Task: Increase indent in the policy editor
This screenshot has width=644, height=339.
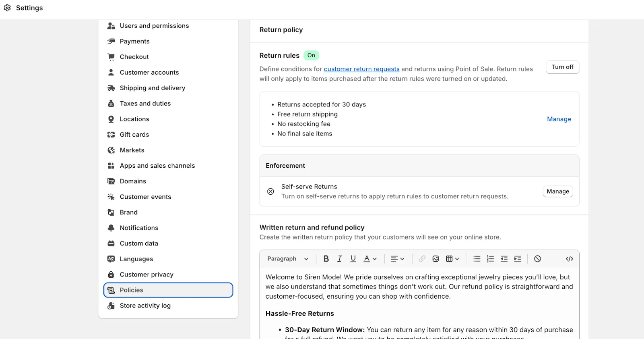Action: coord(518,259)
